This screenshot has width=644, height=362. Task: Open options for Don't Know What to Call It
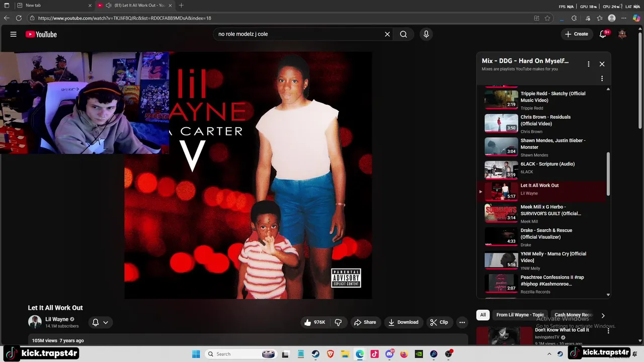tap(608, 331)
